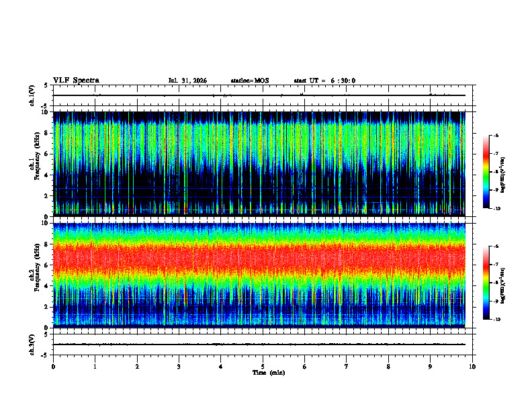Click time tick label "9" on x-axis
The image size is (532, 411).
point(430,367)
